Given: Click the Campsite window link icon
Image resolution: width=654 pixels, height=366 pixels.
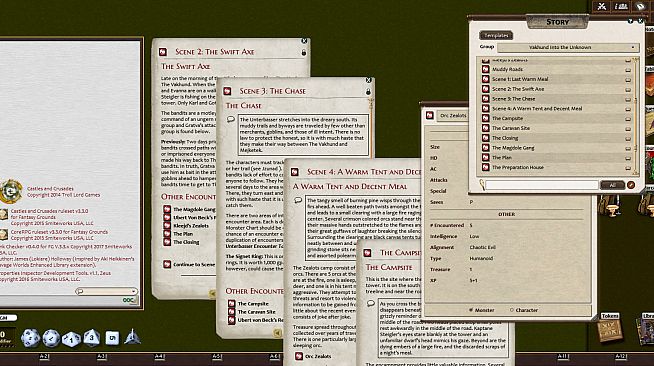Looking at the screenshot, I should click(367, 253).
